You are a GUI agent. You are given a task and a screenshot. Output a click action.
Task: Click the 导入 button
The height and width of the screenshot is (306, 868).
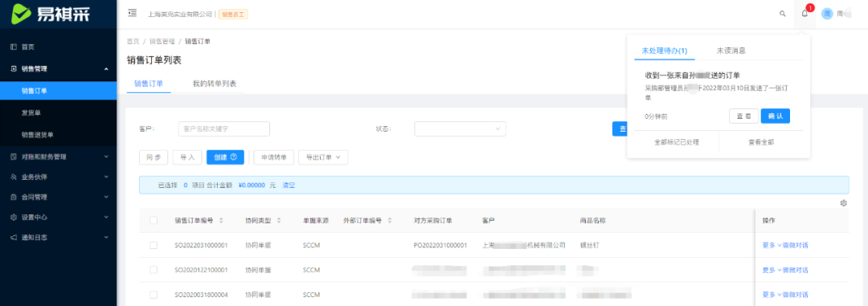[187, 157]
